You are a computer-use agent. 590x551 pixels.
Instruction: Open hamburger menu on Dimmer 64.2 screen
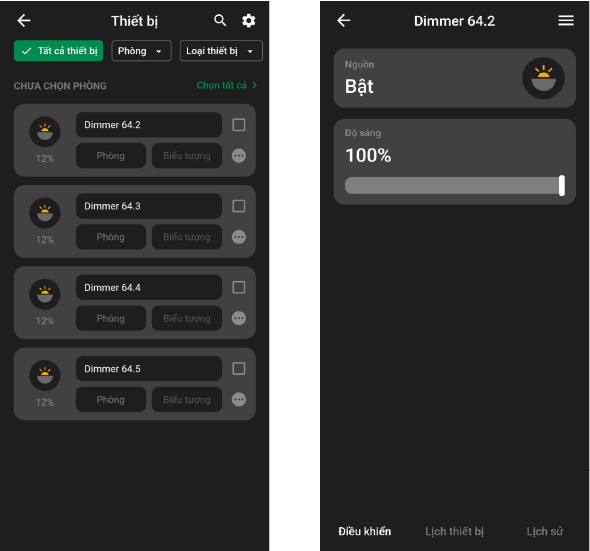coord(566,20)
